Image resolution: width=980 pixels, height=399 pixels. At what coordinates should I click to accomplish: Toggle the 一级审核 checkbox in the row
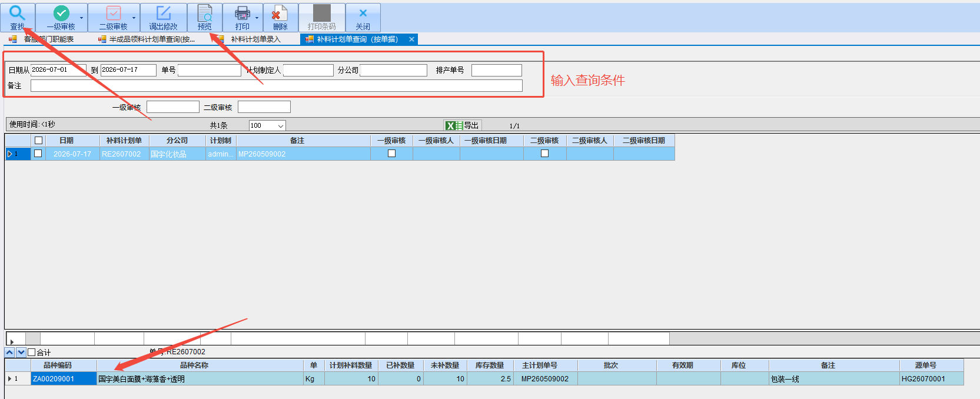coord(391,154)
